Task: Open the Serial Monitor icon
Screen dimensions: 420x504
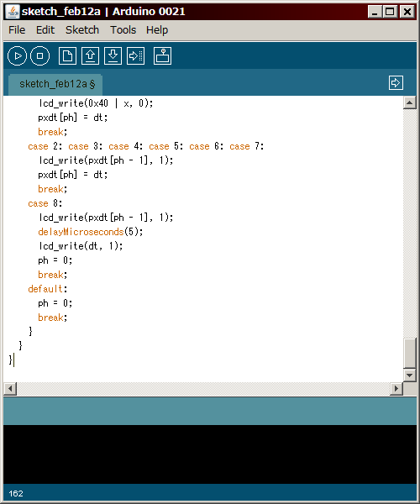Action: point(162,56)
